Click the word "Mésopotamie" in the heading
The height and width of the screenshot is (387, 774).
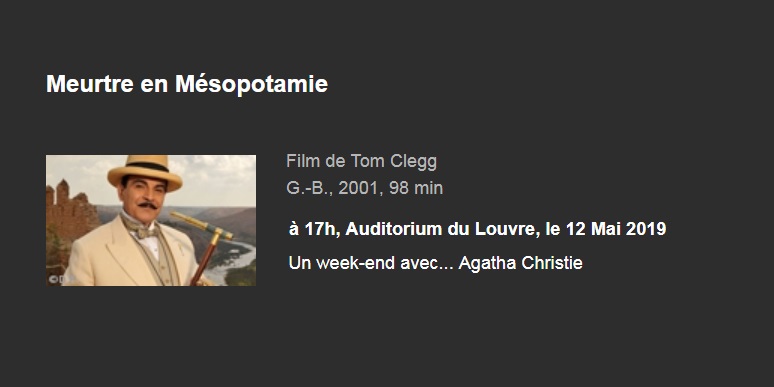251,84
